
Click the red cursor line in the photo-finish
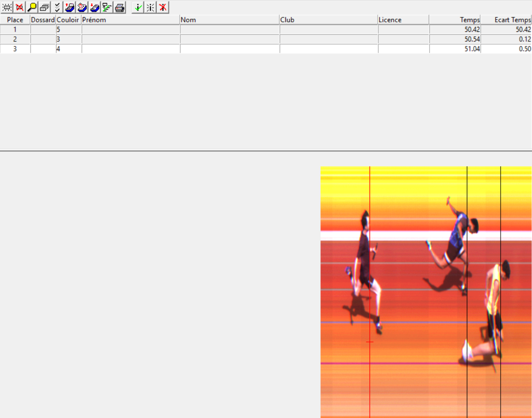(x=370, y=292)
